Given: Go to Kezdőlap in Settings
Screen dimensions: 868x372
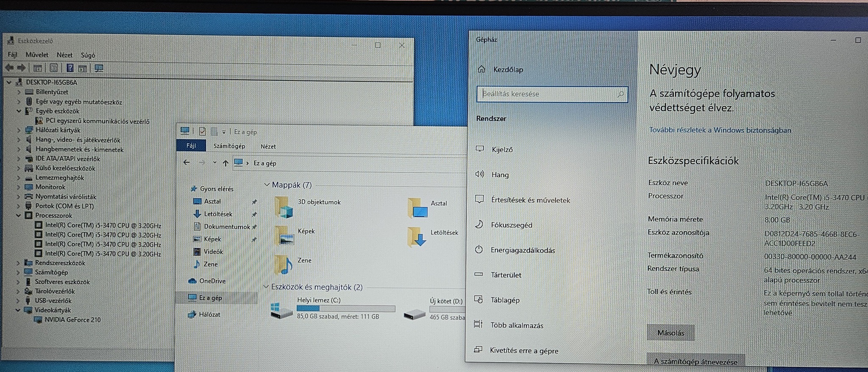Looking at the screenshot, I should (x=508, y=69).
